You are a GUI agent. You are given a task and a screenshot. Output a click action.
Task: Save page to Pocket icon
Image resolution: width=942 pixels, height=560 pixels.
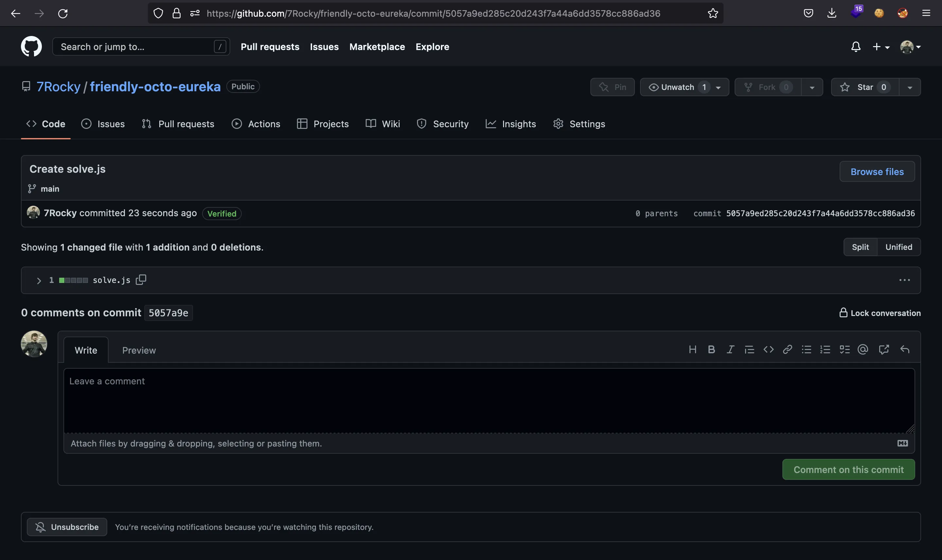tap(808, 13)
